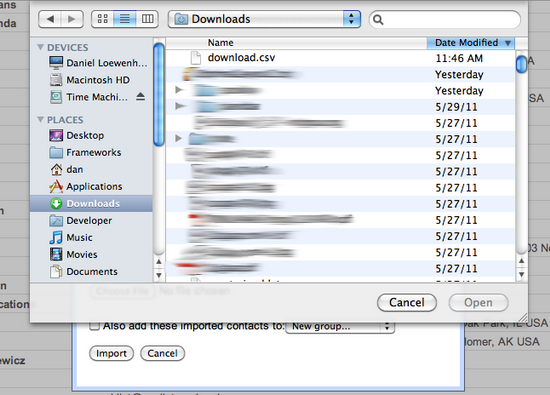Click the 5/29/11 date cell
This screenshot has width=550, height=395.
pos(456,107)
